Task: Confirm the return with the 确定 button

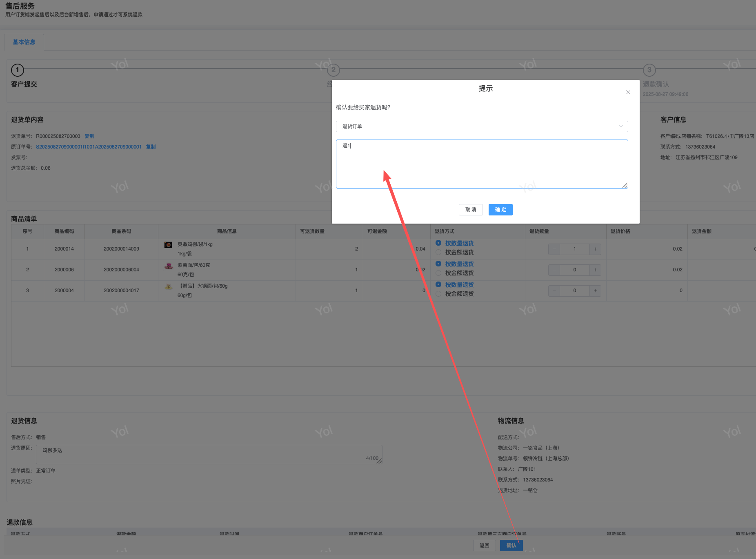Action: click(x=500, y=210)
